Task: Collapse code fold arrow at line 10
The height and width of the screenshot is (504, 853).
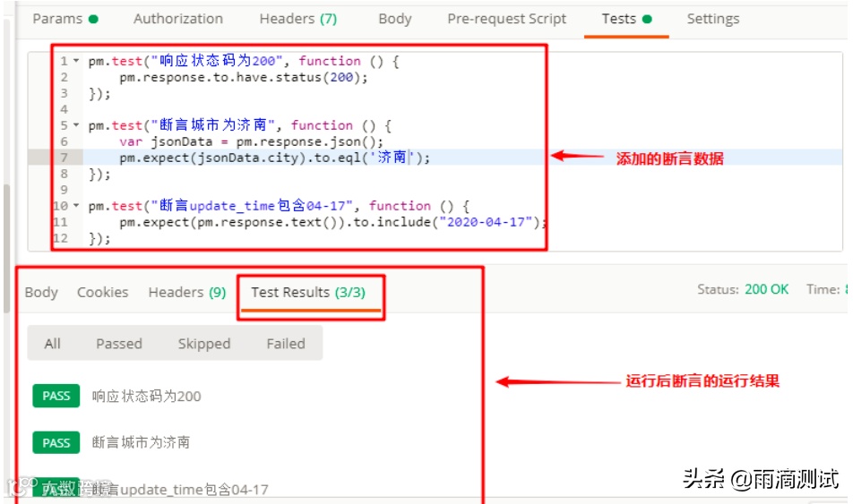Action: click(x=76, y=206)
